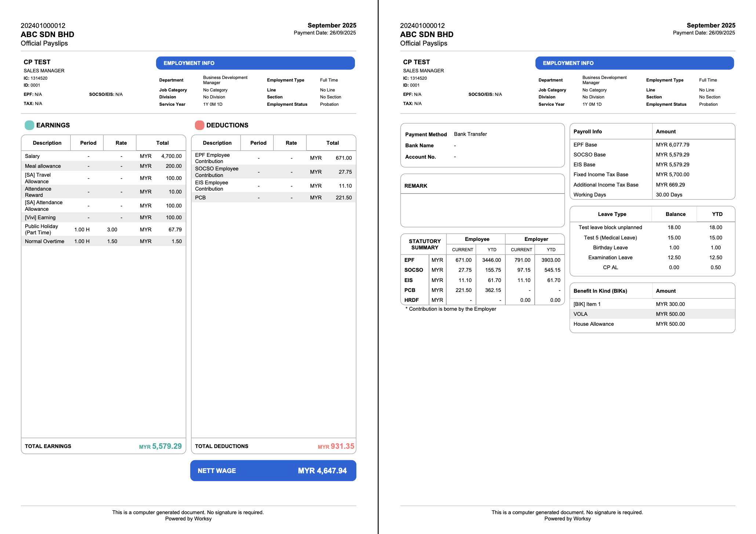Select the Total Earnings amount MYR 5,579.29
Viewport: 756px width, 534px height.
[160, 446]
